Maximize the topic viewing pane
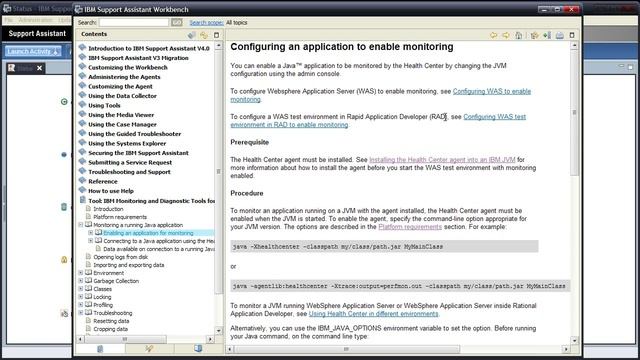 [572, 36]
